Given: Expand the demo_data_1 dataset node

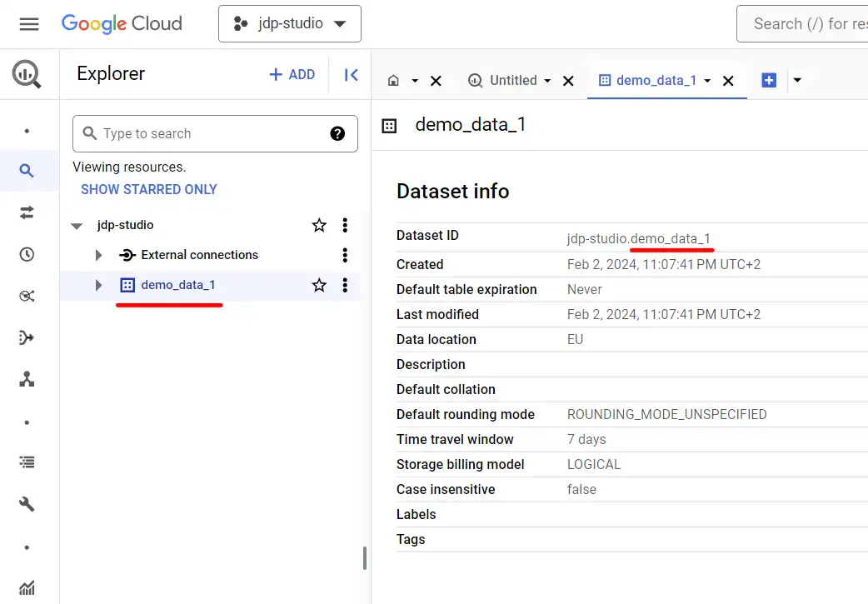Looking at the screenshot, I should [98, 285].
